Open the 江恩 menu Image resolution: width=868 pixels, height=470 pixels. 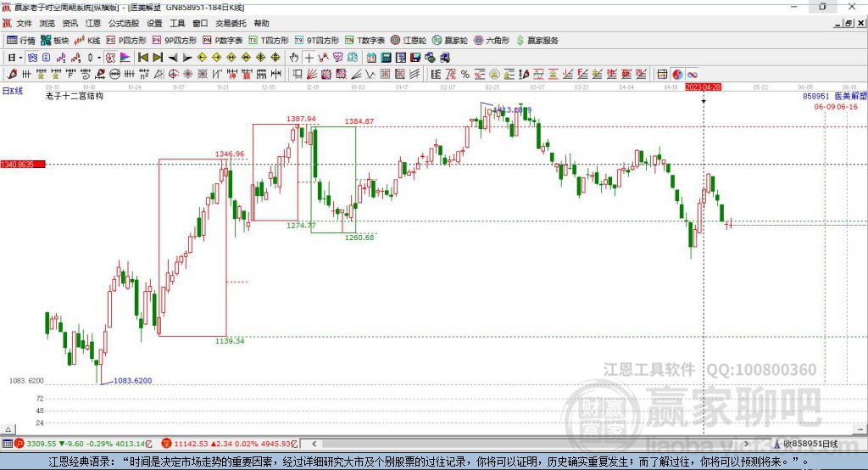point(93,24)
